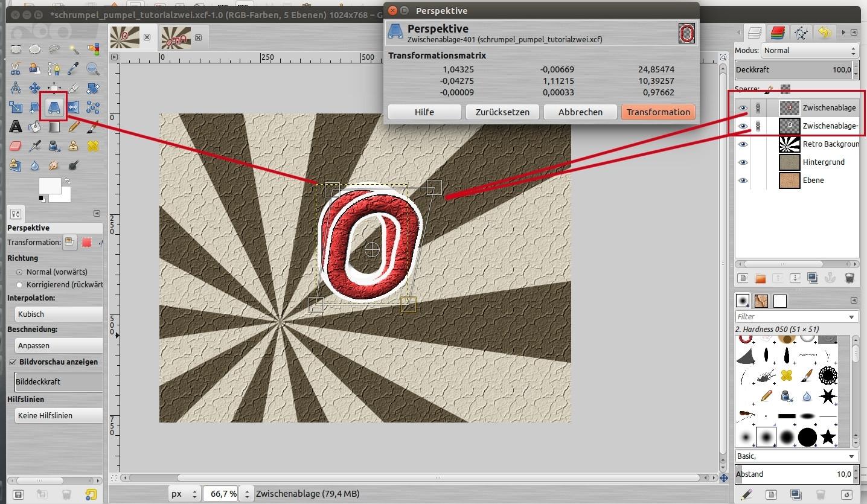Switch to the Channels tab
Image resolution: width=867 pixels, height=504 pixels.
(778, 33)
